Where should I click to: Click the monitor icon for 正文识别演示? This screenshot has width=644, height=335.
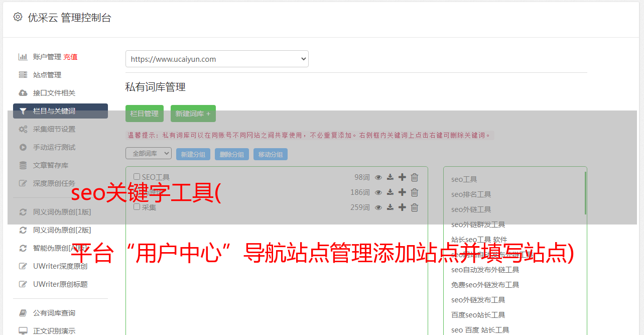coord(23,331)
